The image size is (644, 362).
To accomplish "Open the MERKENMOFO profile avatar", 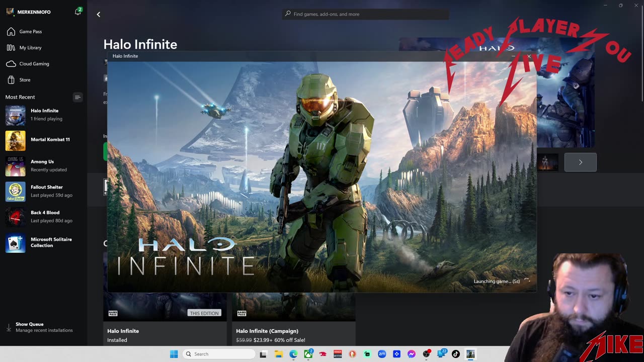I will point(10,12).
